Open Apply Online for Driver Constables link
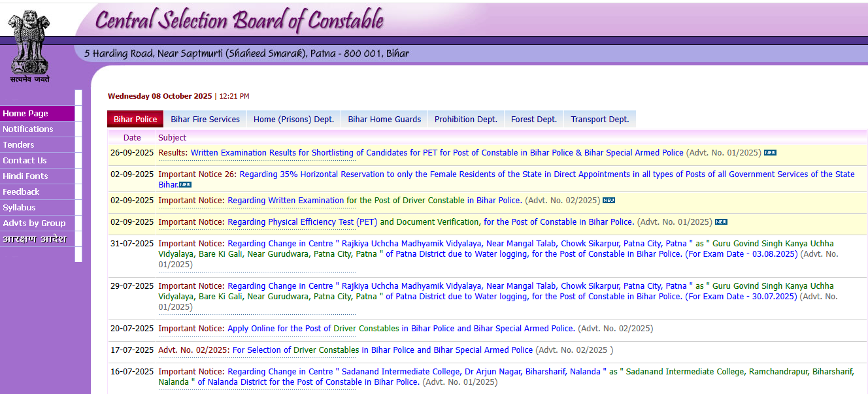Viewport: 868px width, 394px height. [x=401, y=329]
